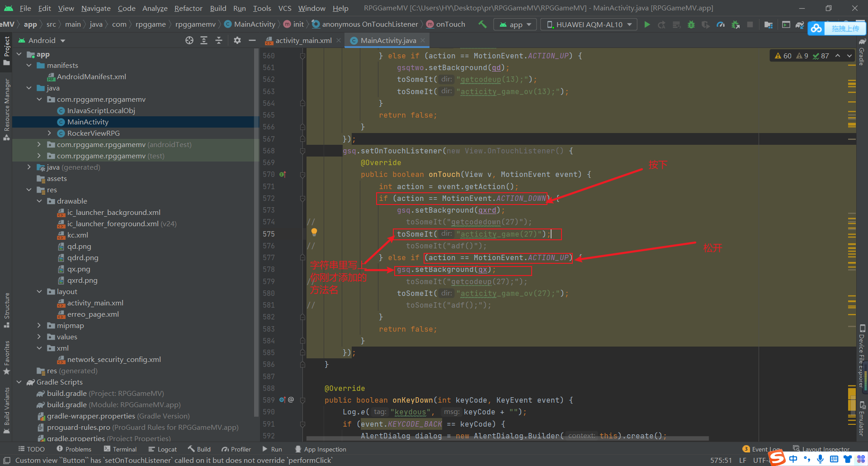Close the MainActivity.java tab

(423, 41)
